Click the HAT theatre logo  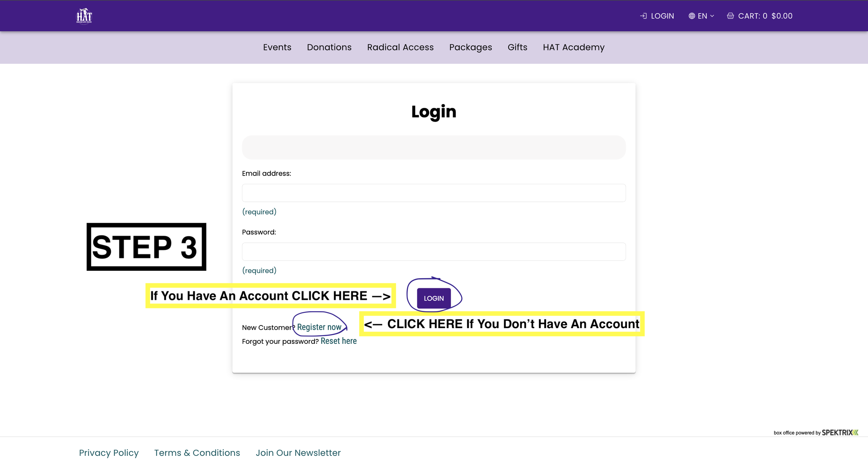[84, 16]
